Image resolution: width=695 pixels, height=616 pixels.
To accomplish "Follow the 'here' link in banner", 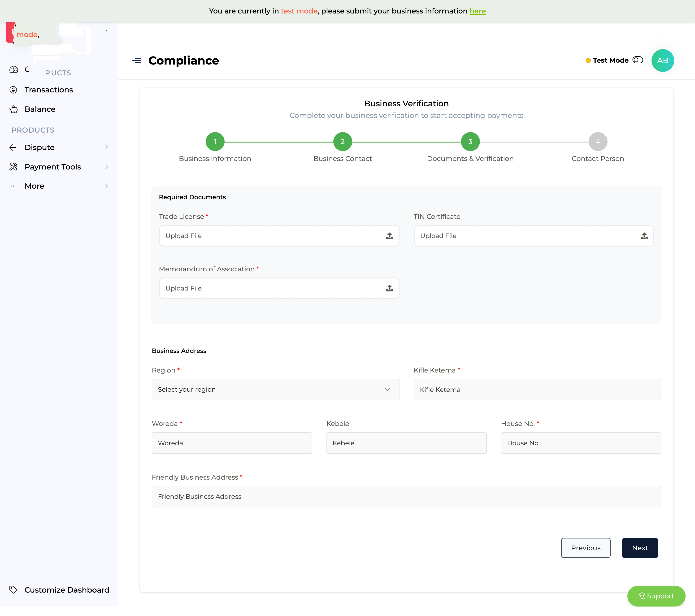I will click(477, 11).
